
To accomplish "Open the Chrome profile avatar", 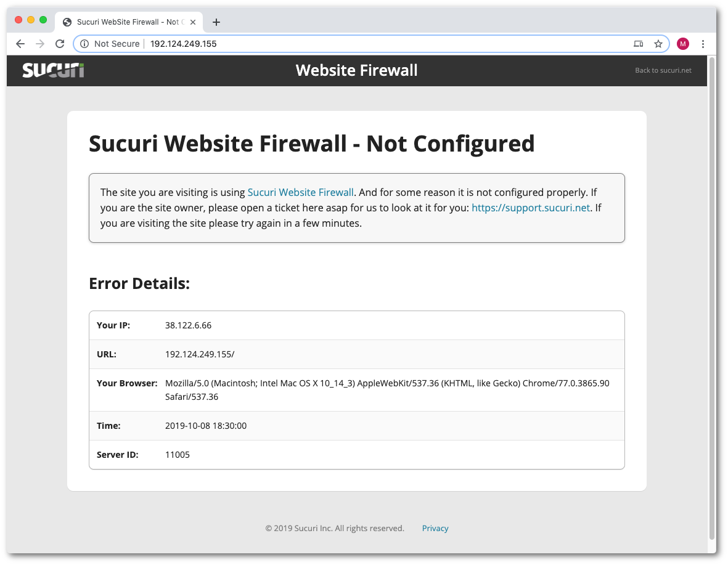I will pos(682,44).
